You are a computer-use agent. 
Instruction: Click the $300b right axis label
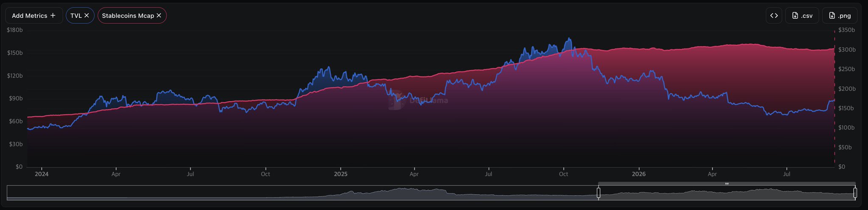847,50
